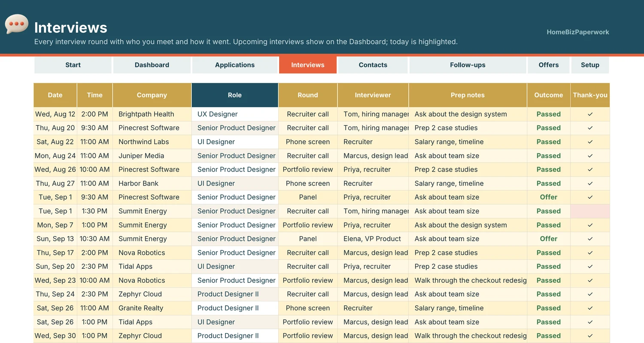Click the 'Granite Realty' company cell
Image resolution: width=644 pixels, height=343 pixels.
(152, 308)
